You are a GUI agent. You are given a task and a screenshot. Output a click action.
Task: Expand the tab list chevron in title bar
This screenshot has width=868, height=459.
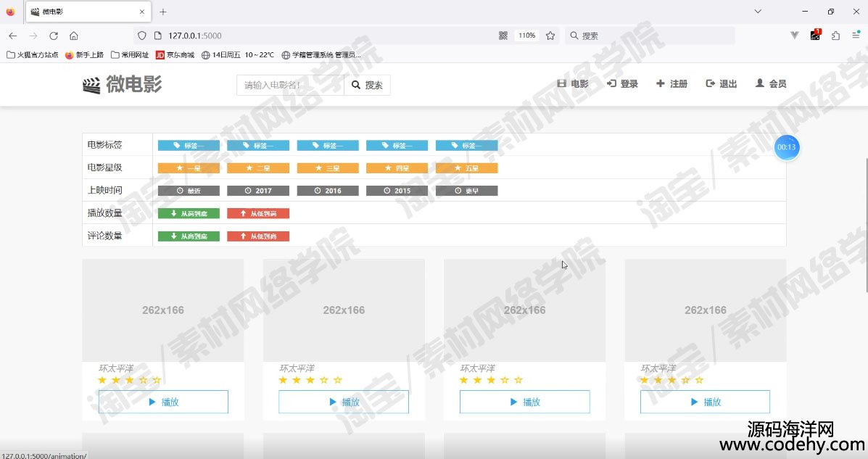point(758,12)
